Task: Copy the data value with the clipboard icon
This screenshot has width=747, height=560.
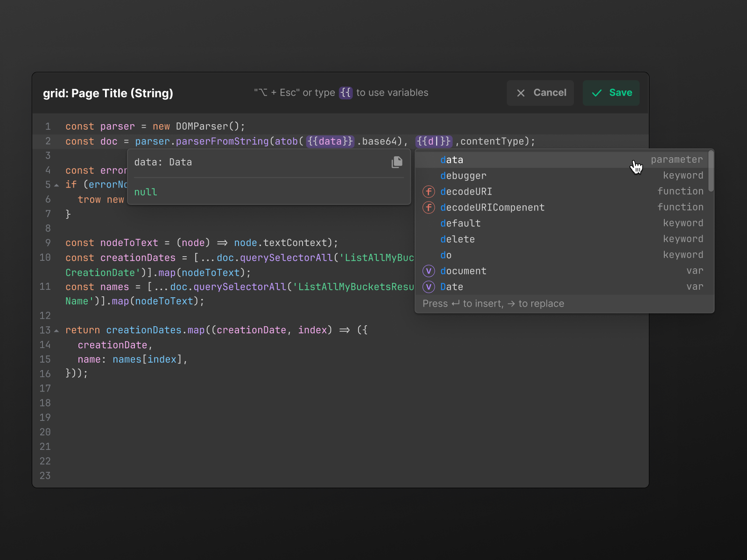Action: [397, 162]
